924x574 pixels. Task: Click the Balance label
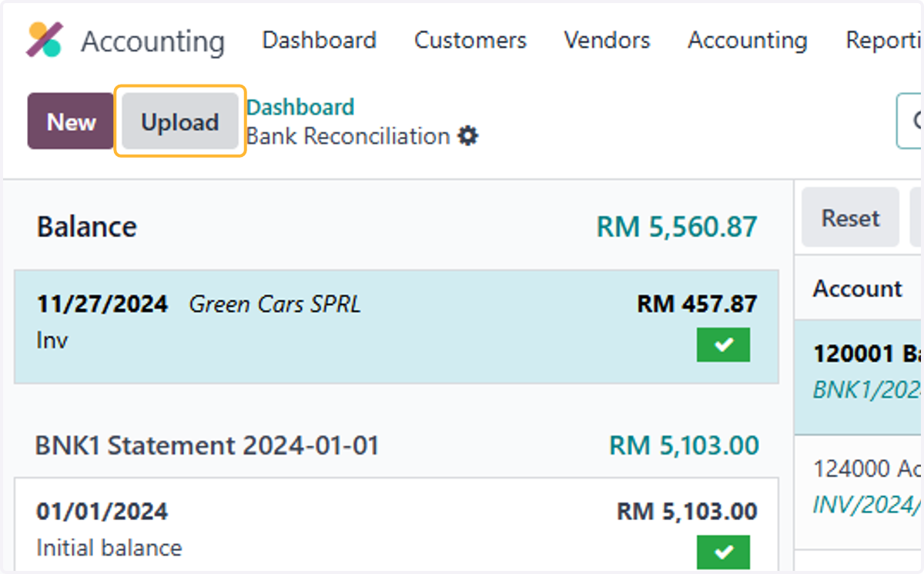[87, 226]
